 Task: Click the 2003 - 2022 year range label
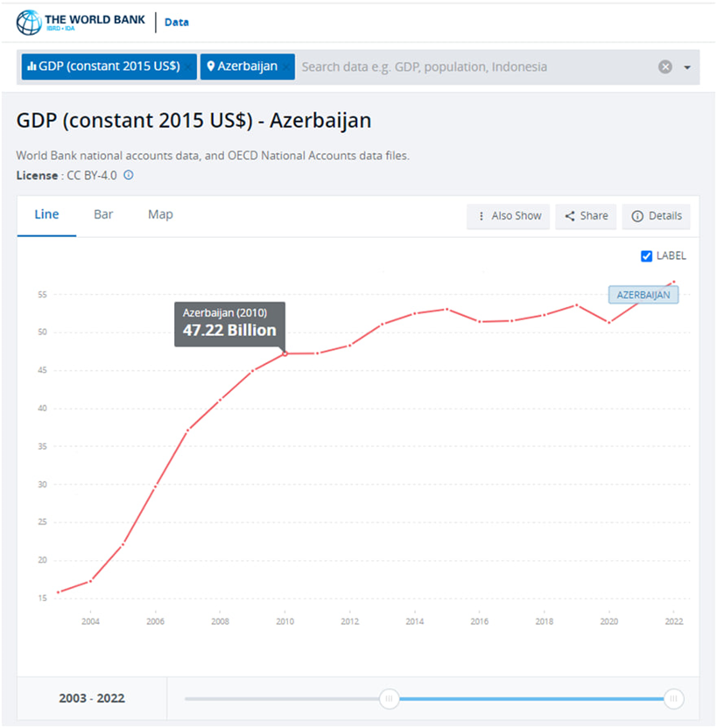pyautogui.click(x=92, y=698)
